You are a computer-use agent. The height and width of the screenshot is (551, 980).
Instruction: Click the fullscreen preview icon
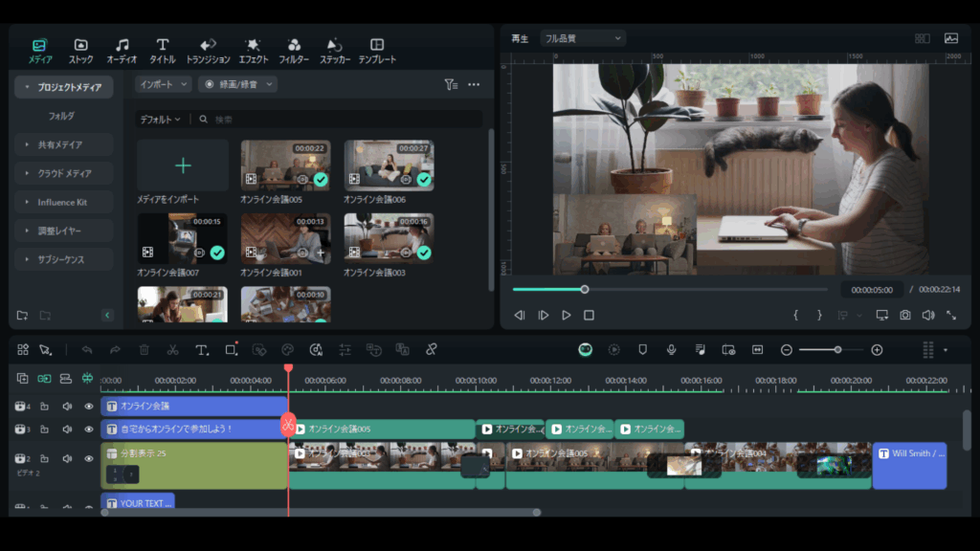point(951,315)
